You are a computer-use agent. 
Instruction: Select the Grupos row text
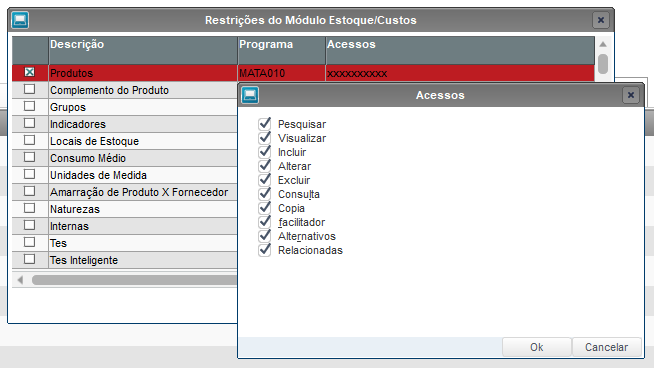[x=68, y=107]
